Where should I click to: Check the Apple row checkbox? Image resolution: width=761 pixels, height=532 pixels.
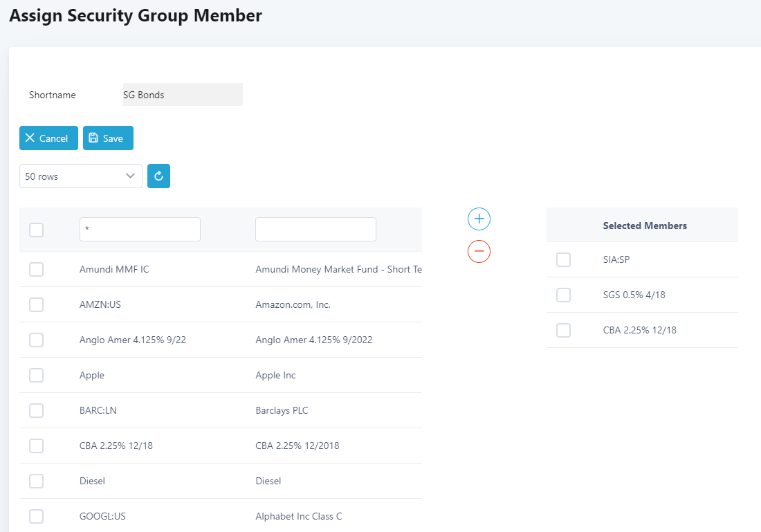(37, 376)
